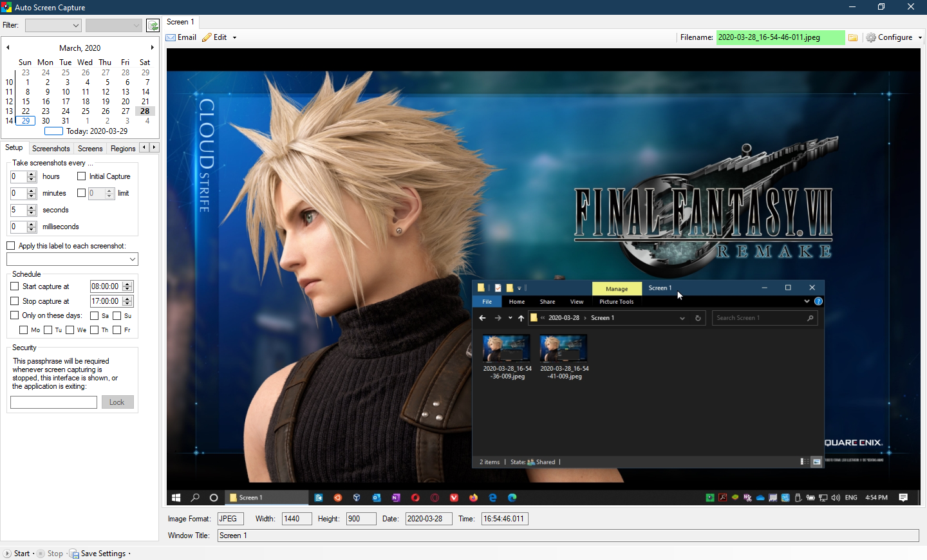The height and width of the screenshot is (560, 927).
Task: Open folder icon beside Filename field
Action: click(x=853, y=37)
